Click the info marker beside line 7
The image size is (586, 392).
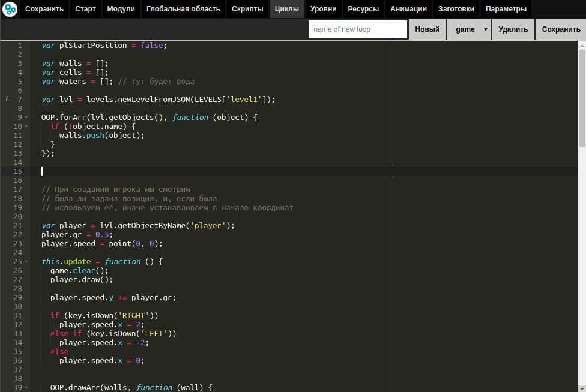pyautogui.click(x=7, y=100)
